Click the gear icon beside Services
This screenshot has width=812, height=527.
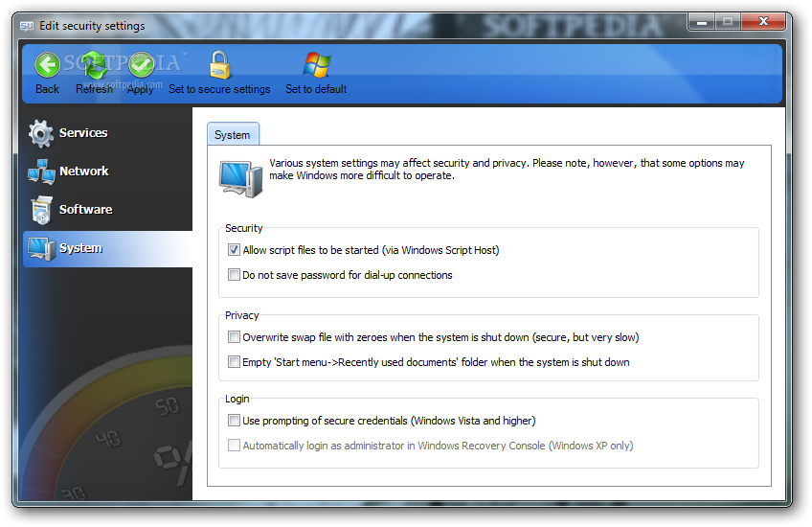point(41,133)
